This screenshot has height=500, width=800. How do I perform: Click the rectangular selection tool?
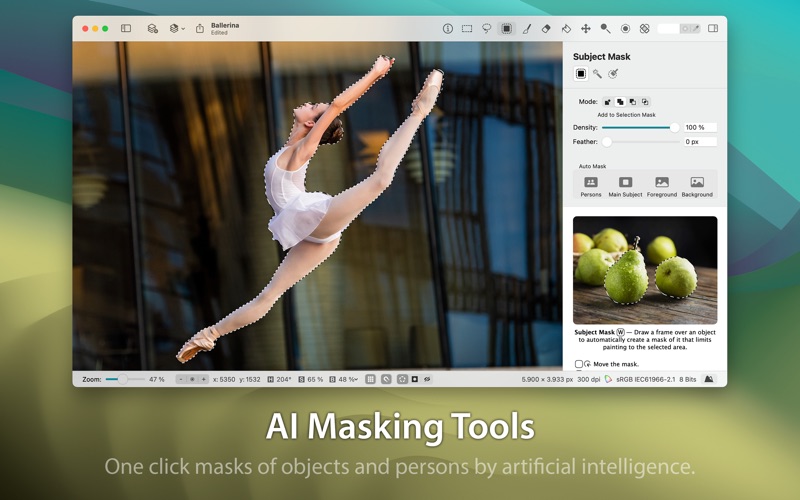coord(467,29)
